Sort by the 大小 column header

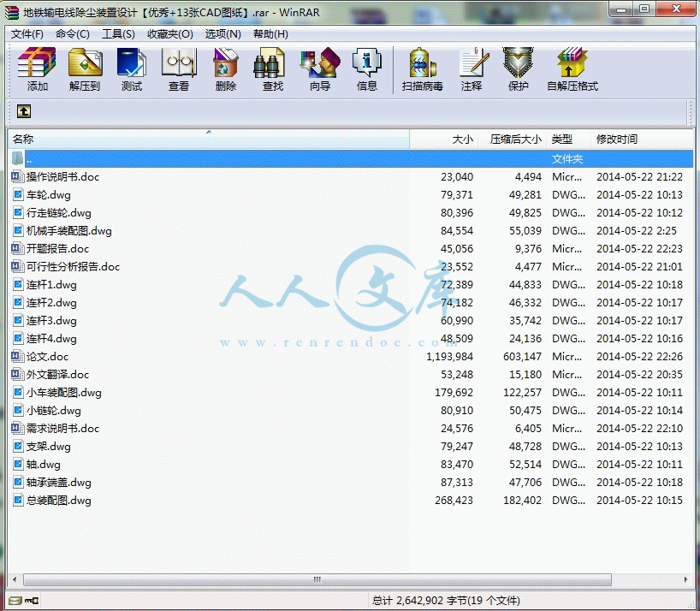tap(444, 139)
